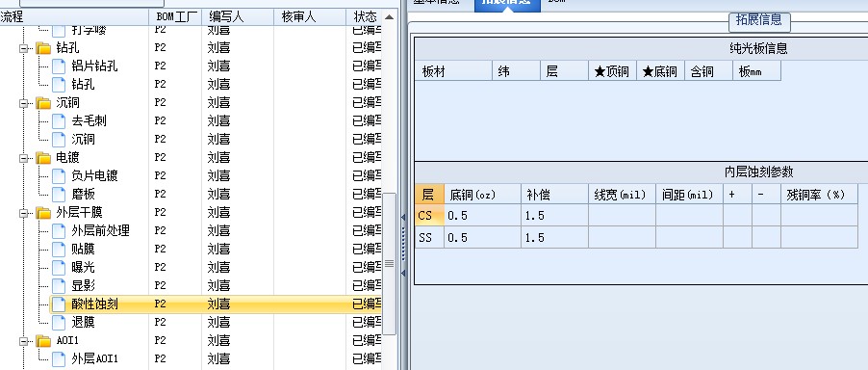Click the 外层前处理 document icon
868x370 pixels.
[59, 231]
